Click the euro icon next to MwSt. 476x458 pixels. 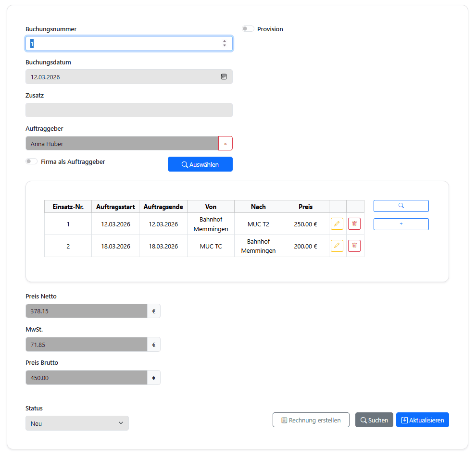(x=153, y=344)
